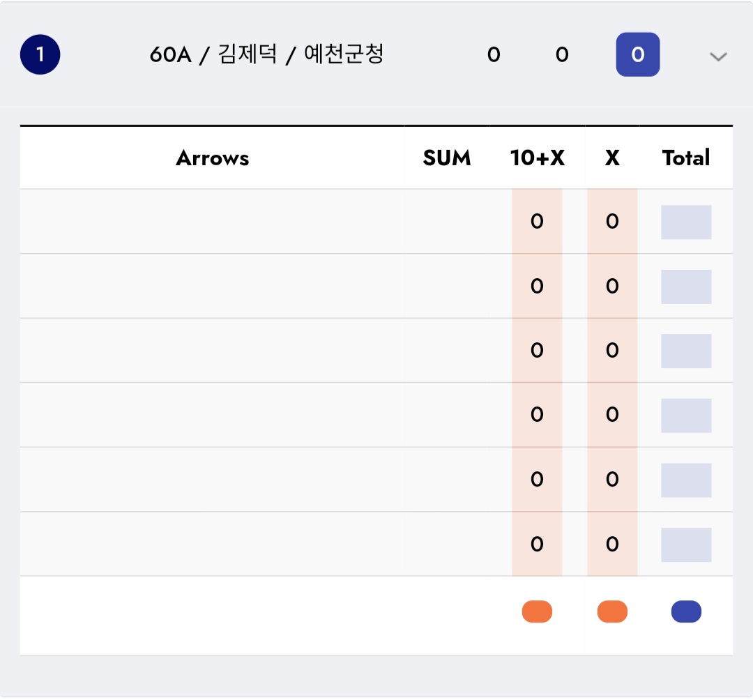
Task: Click the 10+X column header
Action: pyautogui.click(x=537, y=158)
